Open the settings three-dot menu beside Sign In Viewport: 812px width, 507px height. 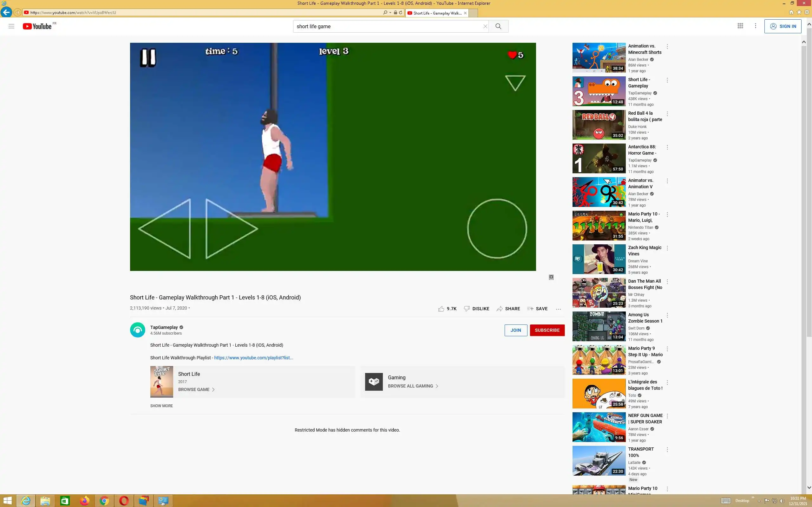755,26
